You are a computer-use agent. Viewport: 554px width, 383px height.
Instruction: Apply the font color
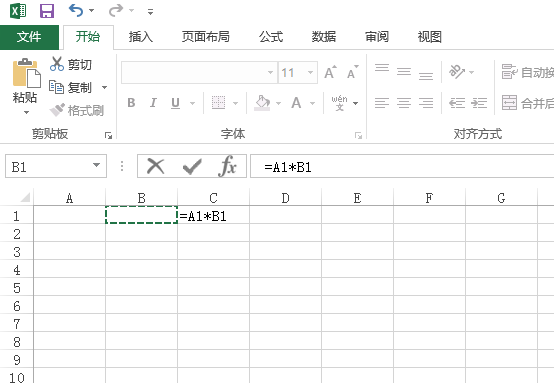pyautogui.click(x=296, y=103)
